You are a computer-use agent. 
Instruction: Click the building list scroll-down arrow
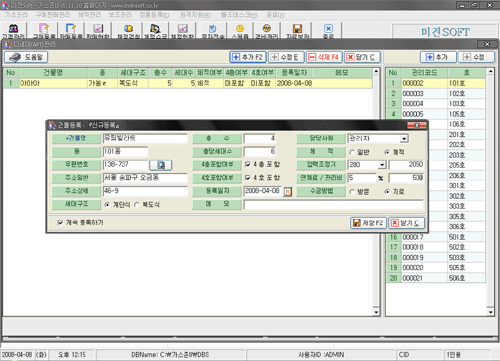tap(376, 312)
